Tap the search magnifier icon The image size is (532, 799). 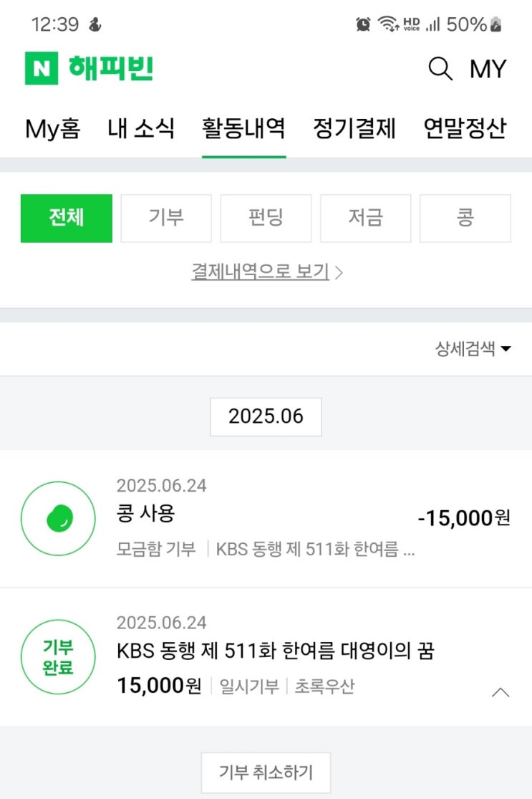[440, 69]
